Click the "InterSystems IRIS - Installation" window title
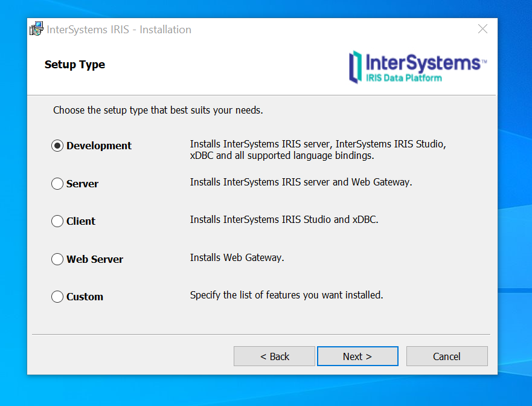Screen dimensions: 532x406 [x=119, y=30]
